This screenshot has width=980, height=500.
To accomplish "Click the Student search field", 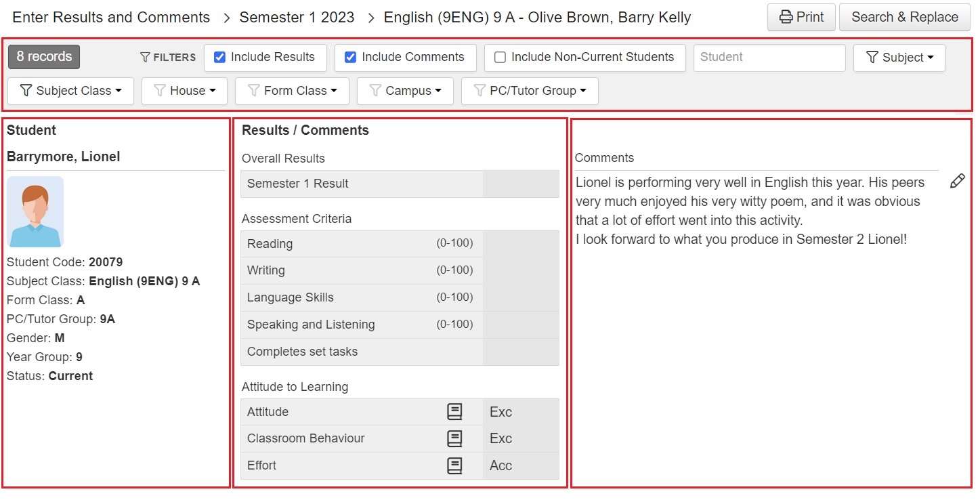I will 769,58.
